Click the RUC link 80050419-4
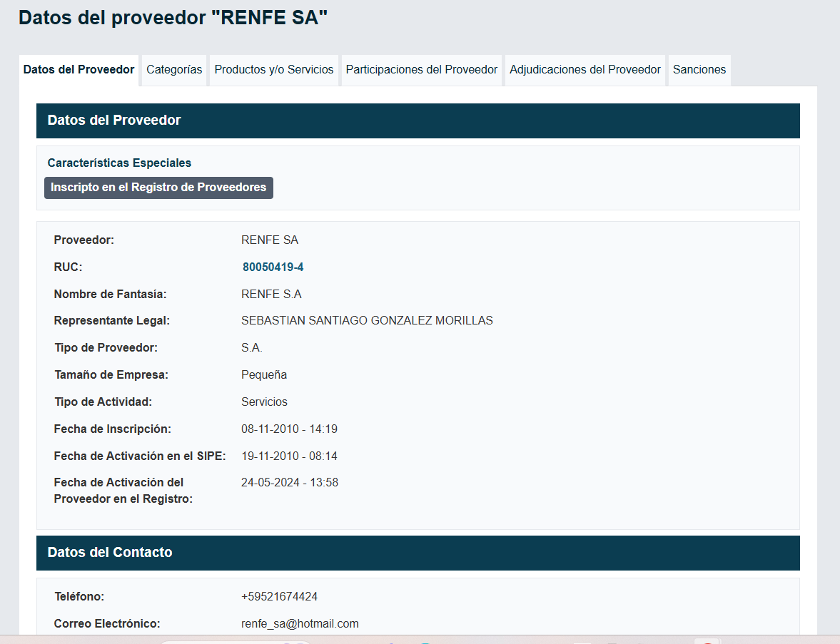 coord(273,267)
